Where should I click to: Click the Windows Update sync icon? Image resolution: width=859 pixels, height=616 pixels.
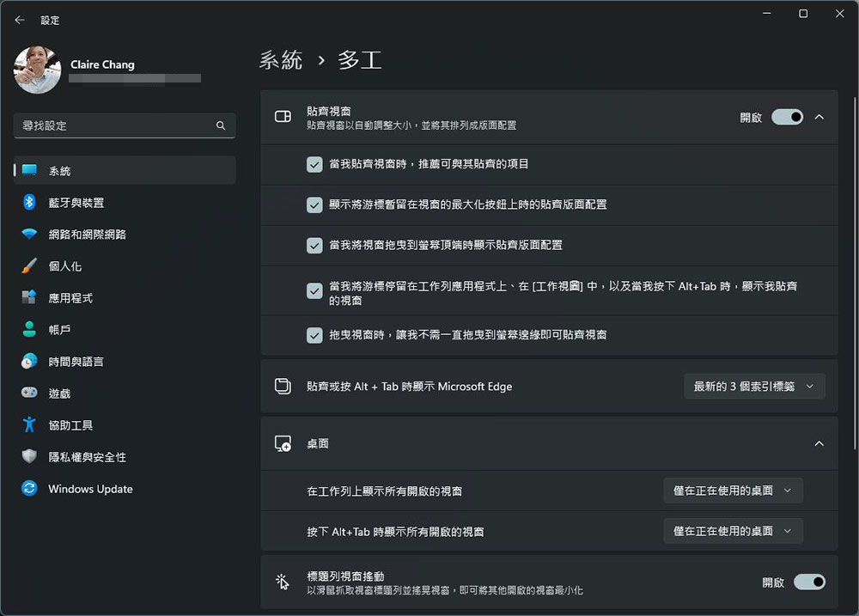tap(29, 488)
